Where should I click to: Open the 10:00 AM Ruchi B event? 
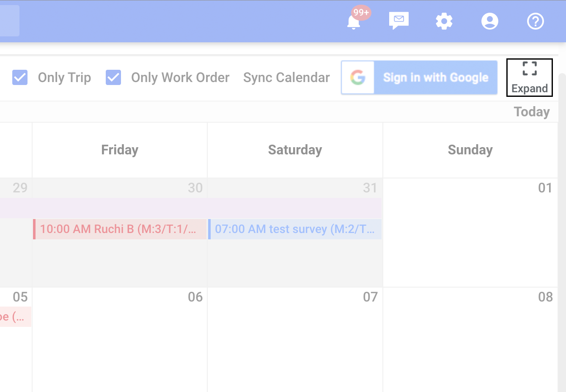120,229
